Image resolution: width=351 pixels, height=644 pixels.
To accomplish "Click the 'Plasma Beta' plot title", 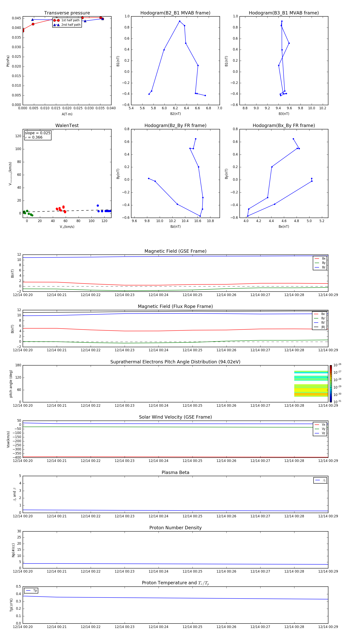I will 175,472.
